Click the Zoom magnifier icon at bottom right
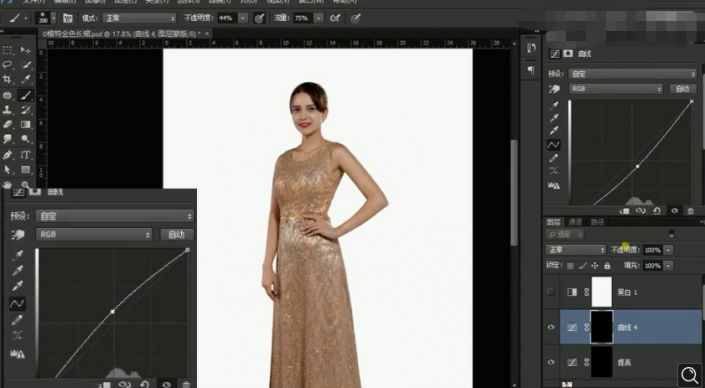Viewport: 705px width, 388px height. click(689, 375)
